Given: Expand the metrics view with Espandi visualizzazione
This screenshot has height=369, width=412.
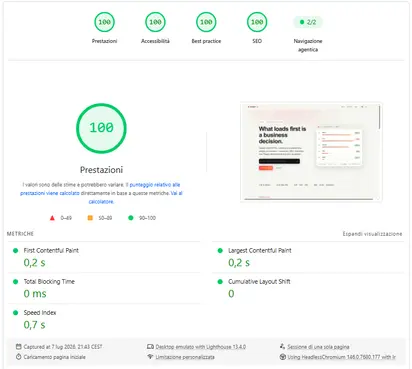Looking at the screenshot, I should 372,234.
